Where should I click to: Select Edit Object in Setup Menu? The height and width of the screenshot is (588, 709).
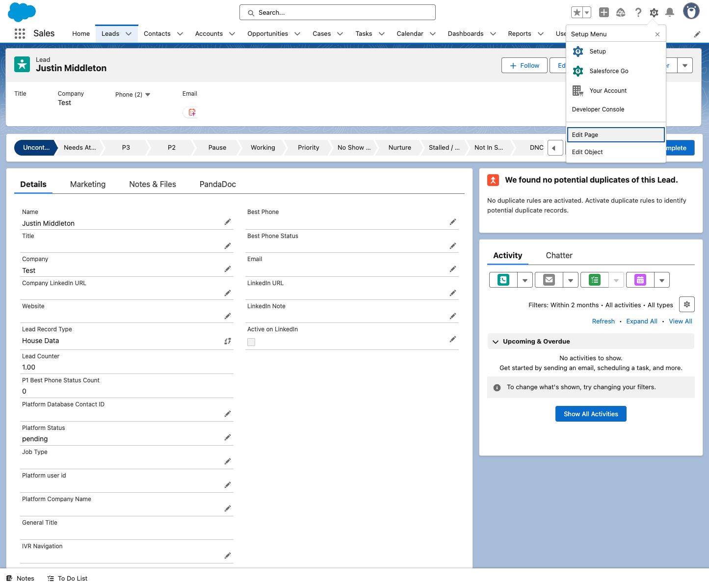tap(616, 152)
